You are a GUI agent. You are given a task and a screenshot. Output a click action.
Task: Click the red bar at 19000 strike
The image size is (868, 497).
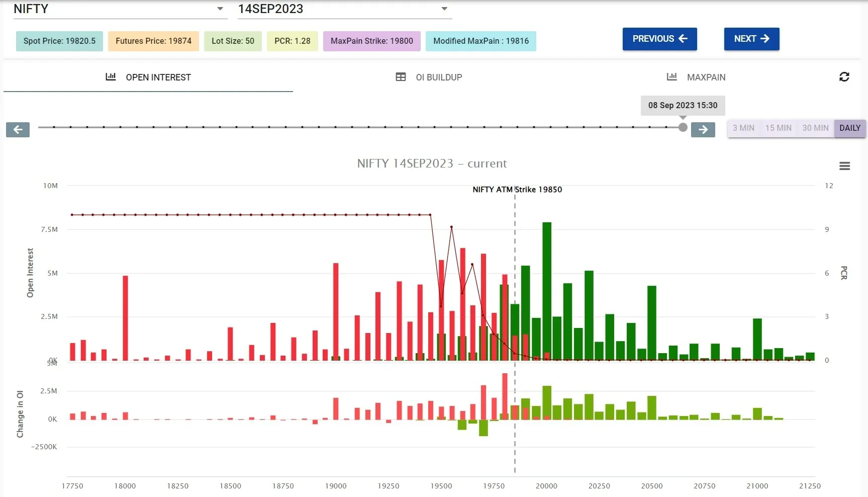[336, 312]
